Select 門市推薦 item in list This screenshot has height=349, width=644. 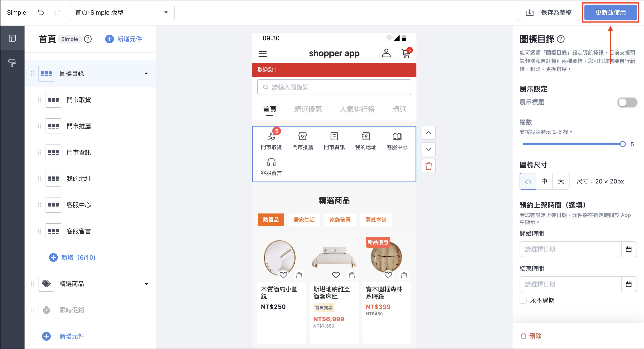click(x=90, y=126)
